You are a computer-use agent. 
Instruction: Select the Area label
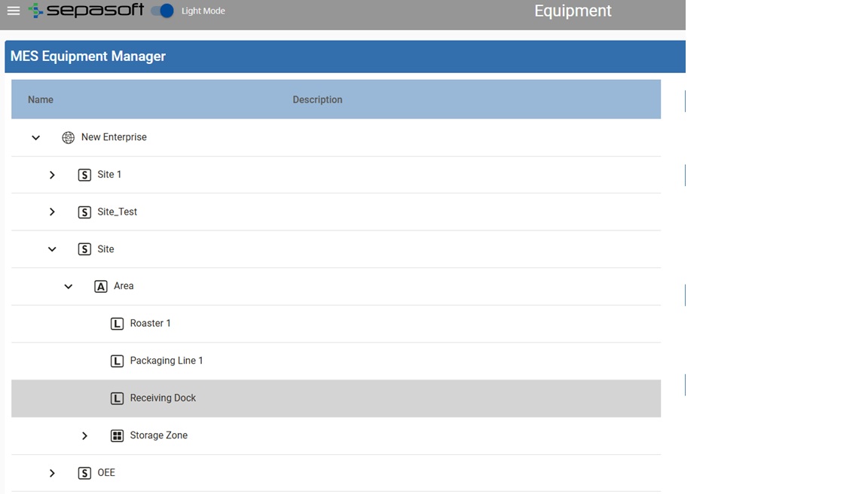tap(124, 285)
